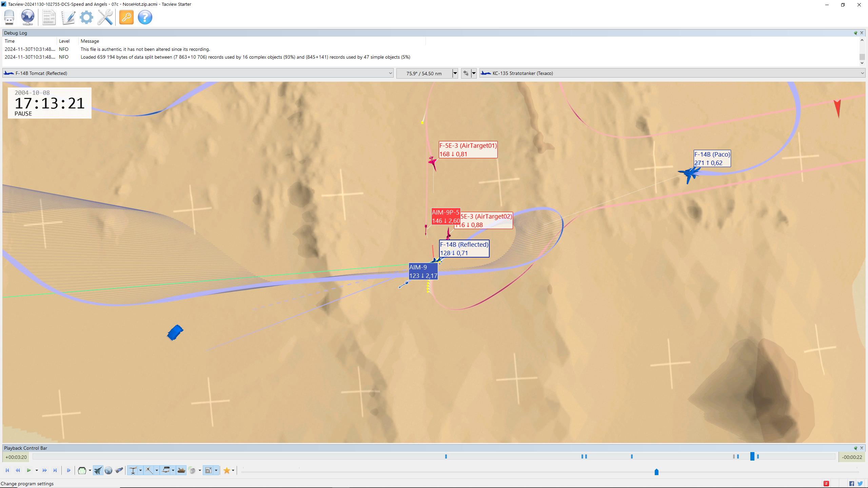868x488 pixels.
Task: Open F-14B Tomcat (Reflected) object selector
Action: coord(198,73)
